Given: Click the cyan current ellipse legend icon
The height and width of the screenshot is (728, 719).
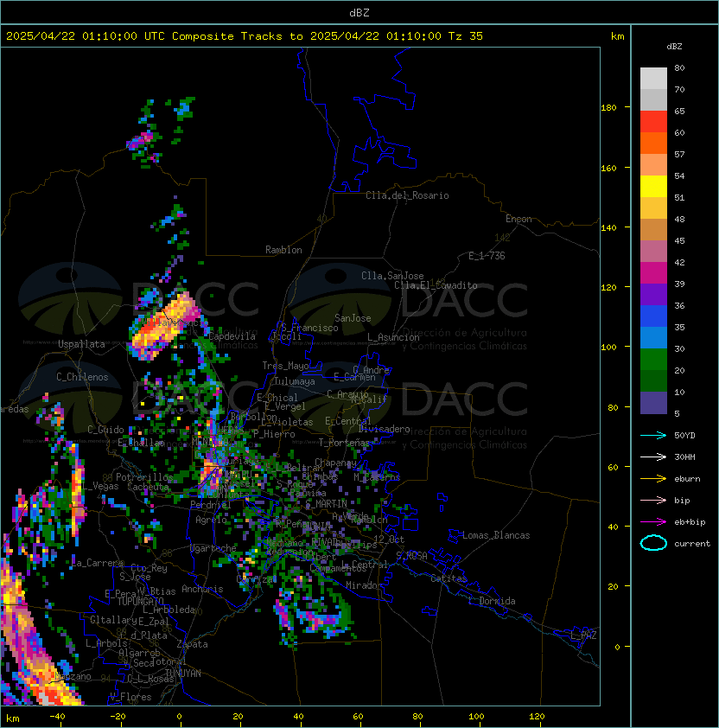Looking at the screenshot, I should [653, 543].
